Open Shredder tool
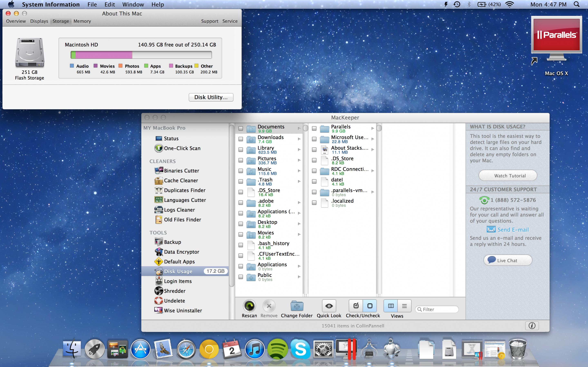Image resolution: width=588 pixels, height=367 pixels. coord(170,291)
